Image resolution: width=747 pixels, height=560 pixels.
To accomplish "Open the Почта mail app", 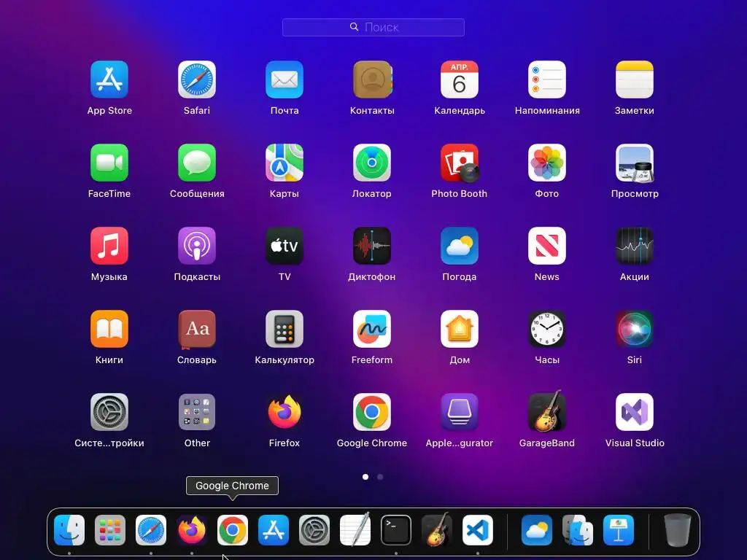I will click(x=285, y=79).
